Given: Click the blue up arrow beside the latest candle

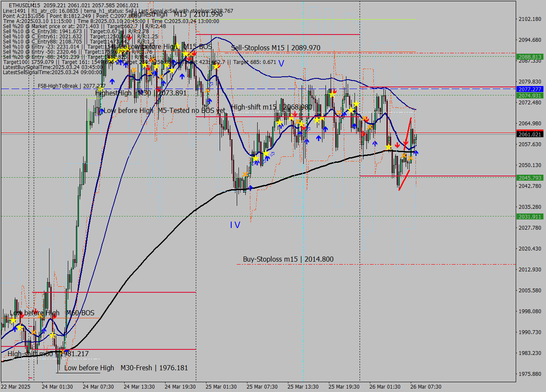Looking at the screenshot, I should pos(416,152).
